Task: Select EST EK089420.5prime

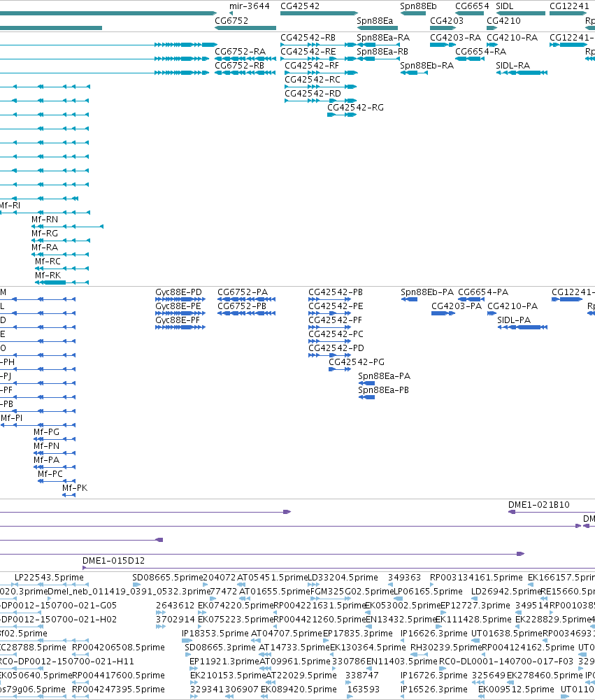Action: tap(299, 690)
